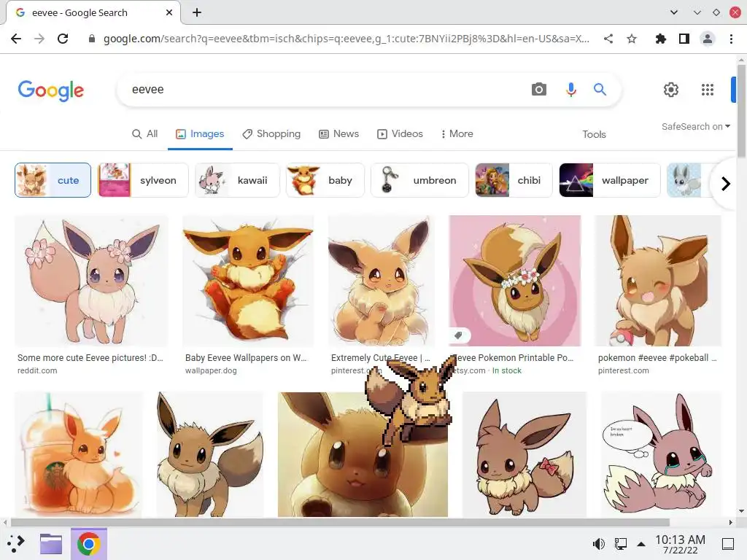Open the pink background Eevee etsy image
Image resolution: width=747 pixels, height=560 pixels.
point(515,281)
